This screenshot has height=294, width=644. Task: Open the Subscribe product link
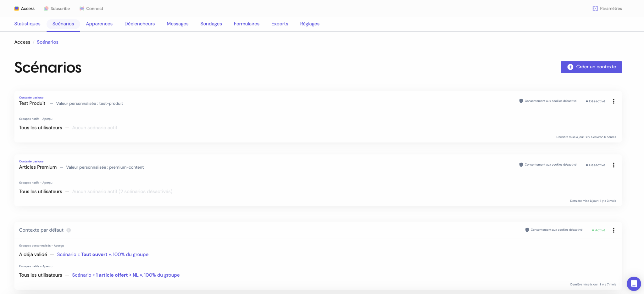click(57, 8)
